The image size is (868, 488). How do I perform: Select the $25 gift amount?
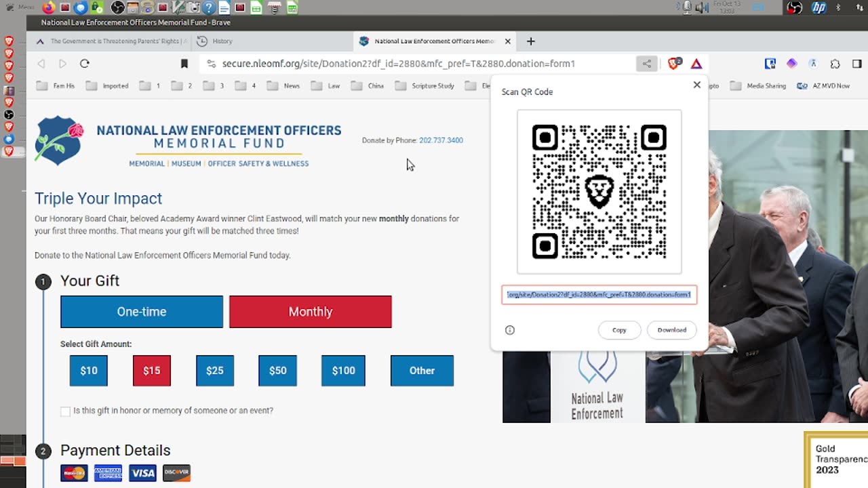coord(215,371)
